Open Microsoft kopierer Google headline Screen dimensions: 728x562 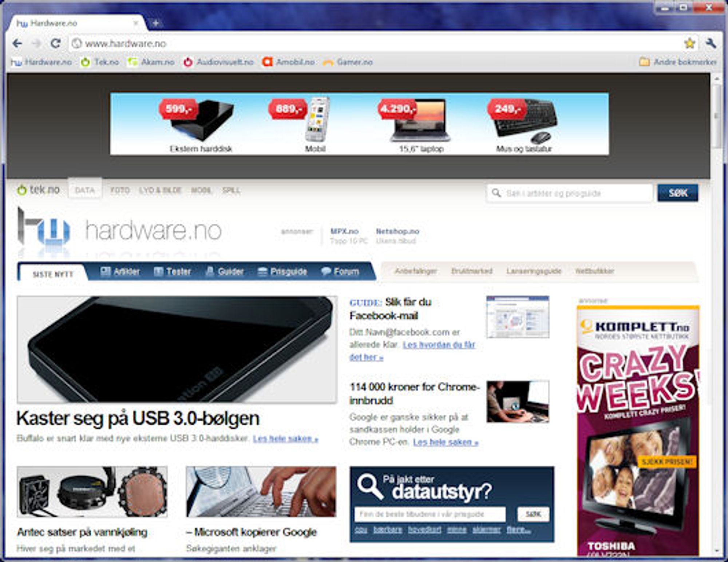[x=252, y=532]
